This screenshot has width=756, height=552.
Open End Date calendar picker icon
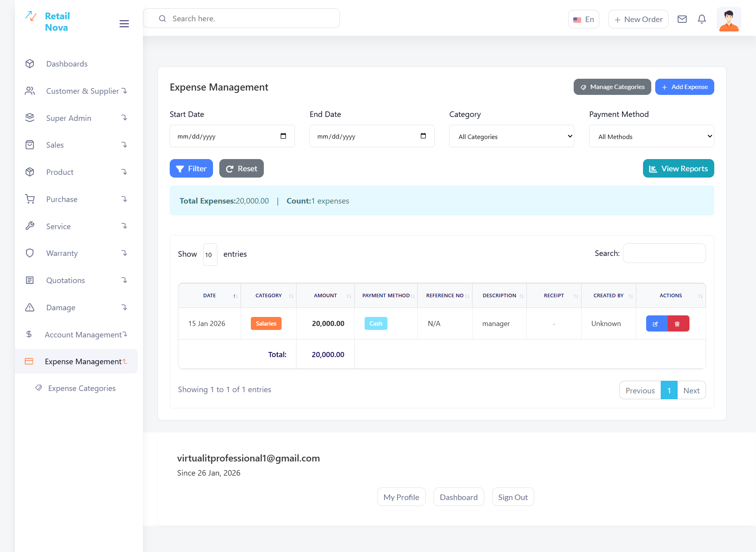click(x=423, y=136)
